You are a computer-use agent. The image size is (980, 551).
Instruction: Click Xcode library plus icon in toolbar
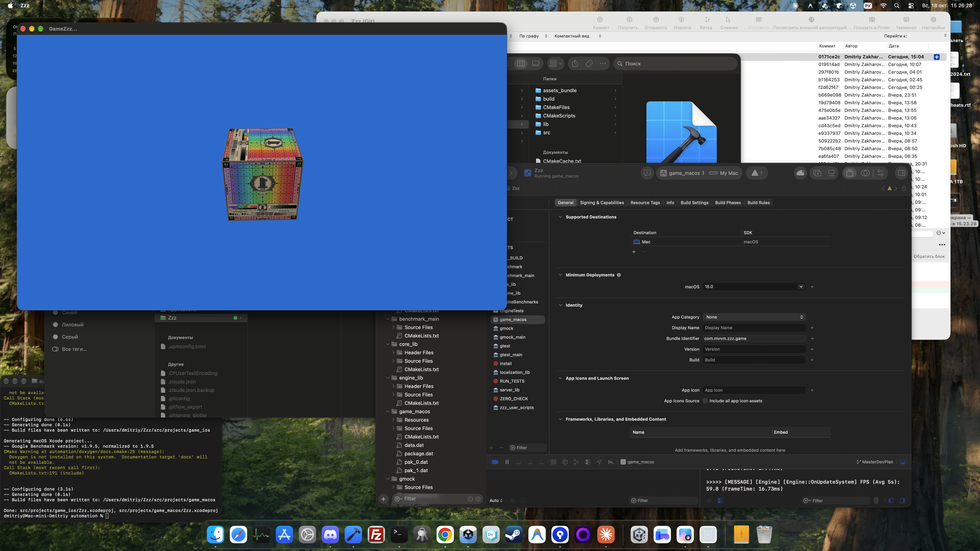[x=817, y=173]
